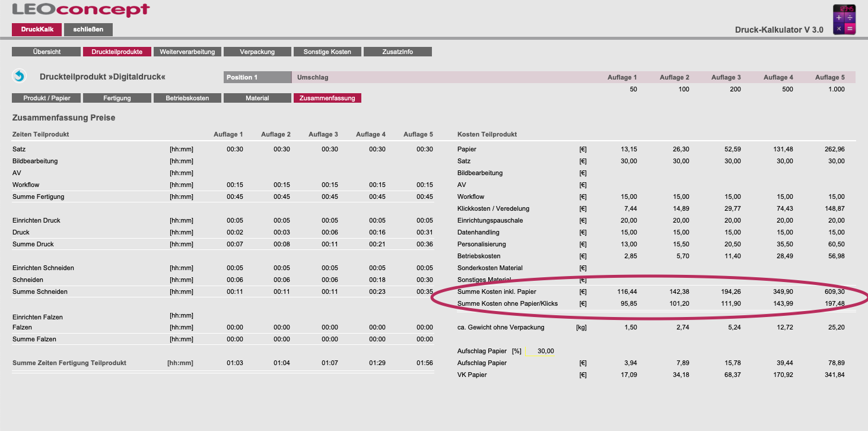Switch to the Fertigung sub-tab
This screenshot has height=431, width=868.
[117, 98]
